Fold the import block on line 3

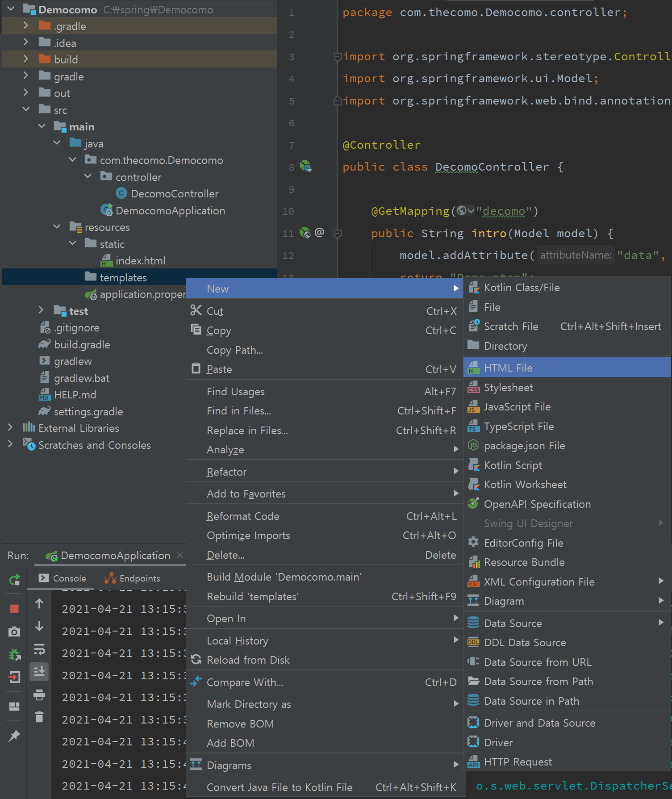pos(338,57)
